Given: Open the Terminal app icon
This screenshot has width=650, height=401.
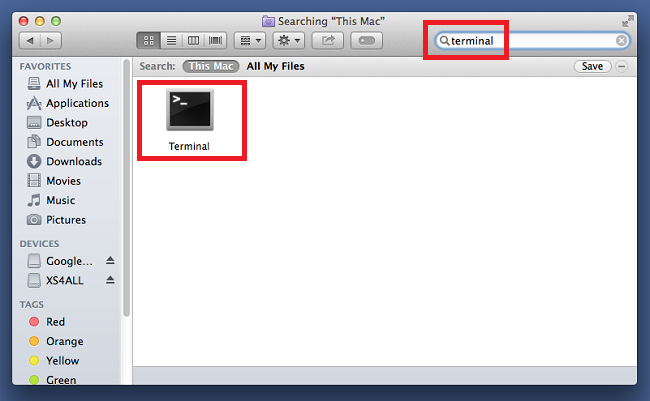Looking at the screenshot, I should [189, 110].
